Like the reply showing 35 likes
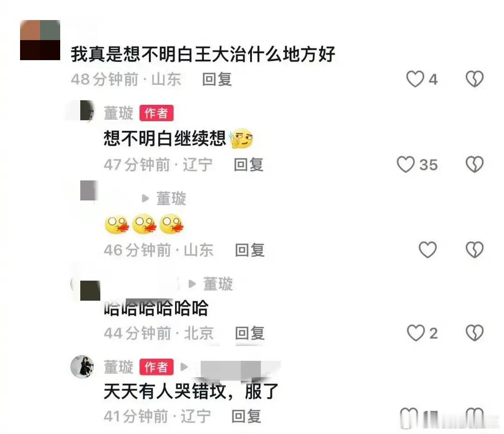Screen dimensions: 504x434 (x=406, y=165)
